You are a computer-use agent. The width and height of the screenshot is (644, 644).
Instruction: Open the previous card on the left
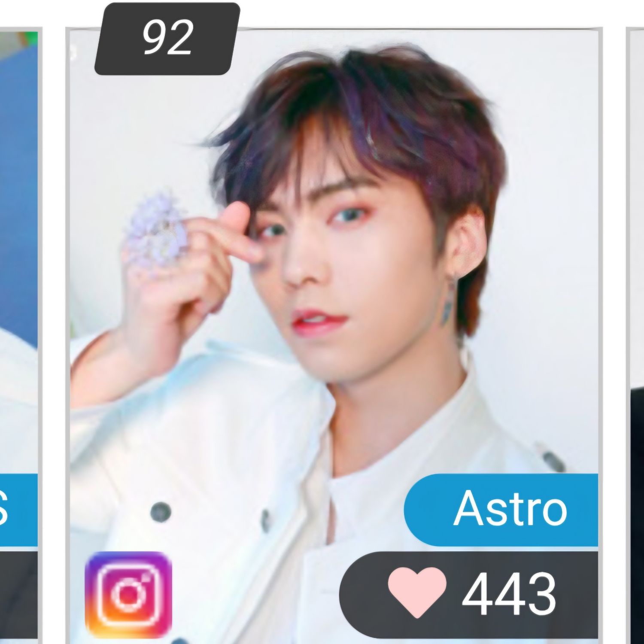point(19,335)
